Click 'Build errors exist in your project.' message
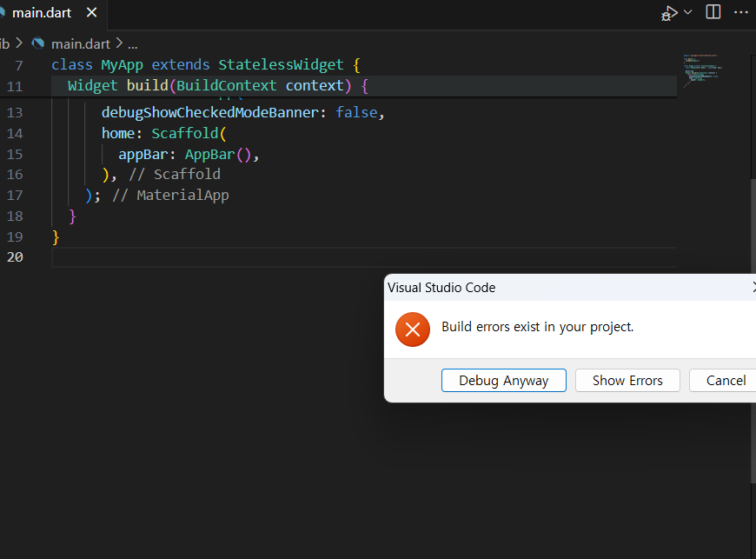The image size is (756, 559). coord(538,327)
